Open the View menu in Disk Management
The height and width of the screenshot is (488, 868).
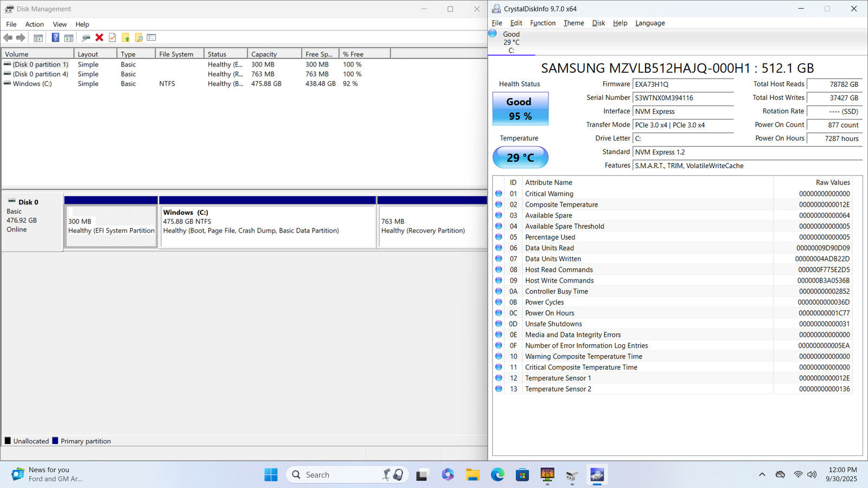pos(60,24)
